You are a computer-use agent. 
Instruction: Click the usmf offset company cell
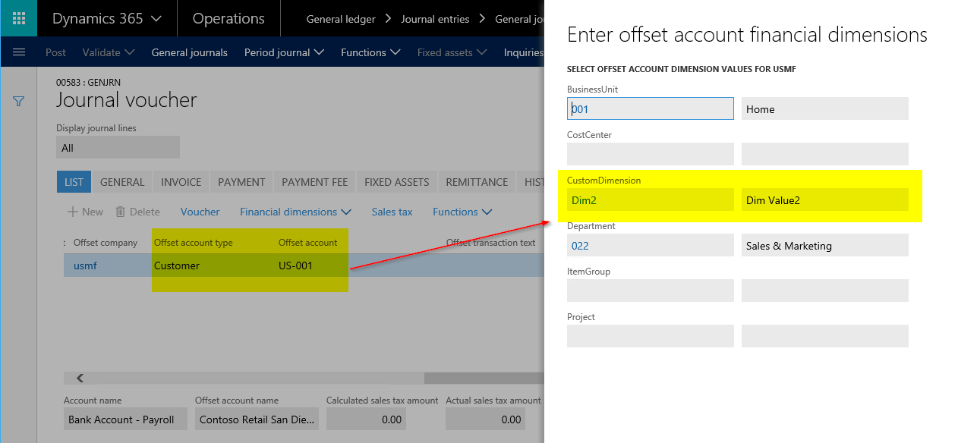tap(86, 265)
